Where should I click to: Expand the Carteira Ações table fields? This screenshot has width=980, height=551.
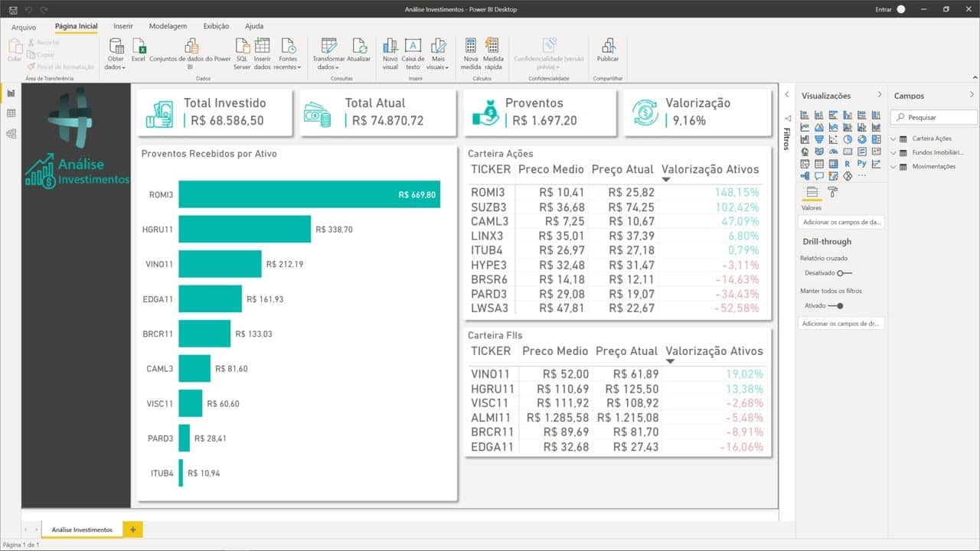pos(894,139)
